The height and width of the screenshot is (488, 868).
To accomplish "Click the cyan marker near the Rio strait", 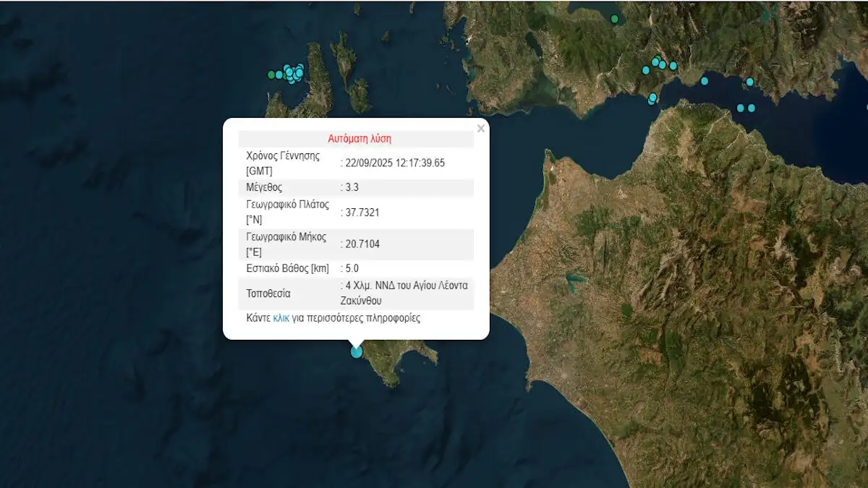I will tap(652, 98).
